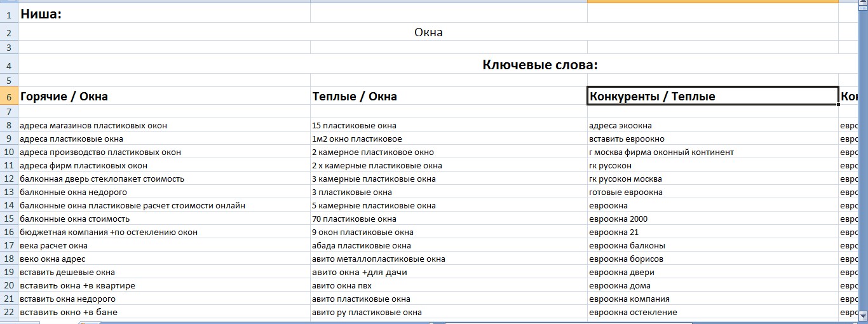Image resolution: width=868 pixels, height=324 pixels.
Task: Select cell 'абада пластиковые окна'
Action: click(x=449, y=245)
